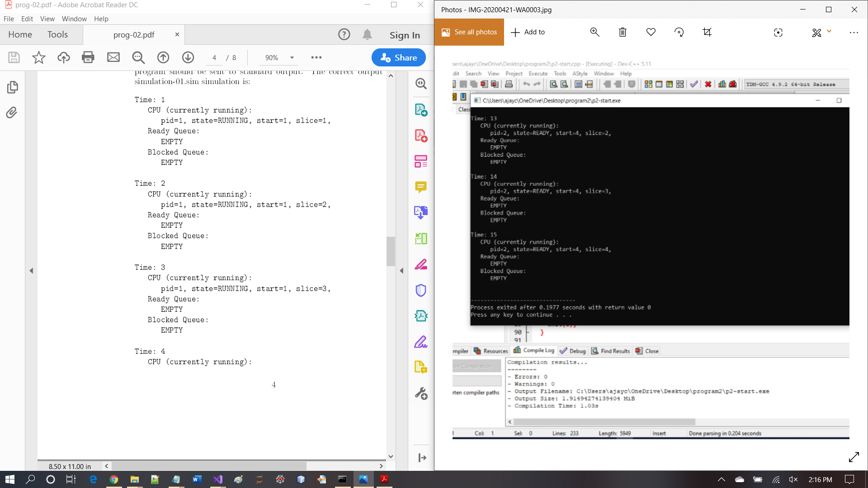Bookmark the file with the star icon

(39, 57)
